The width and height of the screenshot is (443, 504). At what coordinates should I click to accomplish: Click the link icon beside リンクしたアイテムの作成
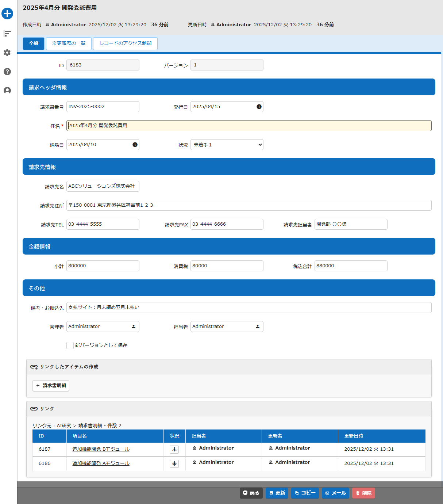[x=34, y=367]
